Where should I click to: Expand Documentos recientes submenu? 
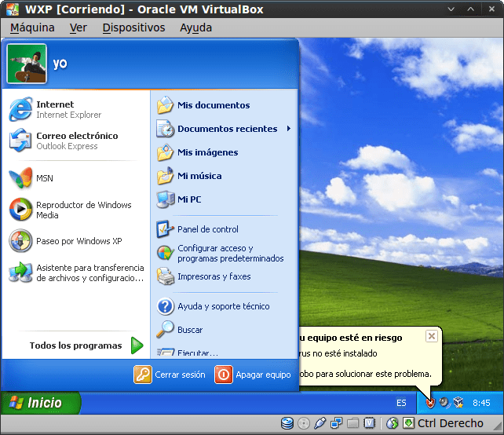[226, 129]
